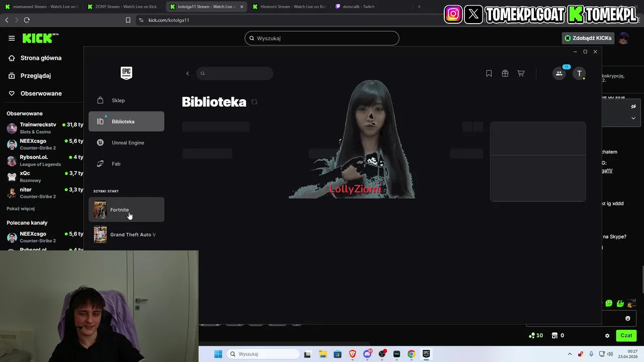Select first green Kick emote
Screen dimensions: 644x362
pos(609,303)
